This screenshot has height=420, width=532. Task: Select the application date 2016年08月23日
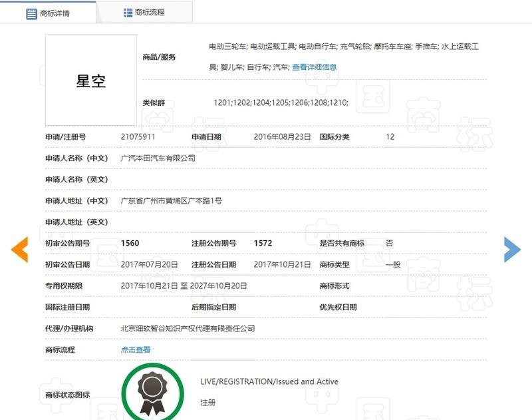[282, 137]
